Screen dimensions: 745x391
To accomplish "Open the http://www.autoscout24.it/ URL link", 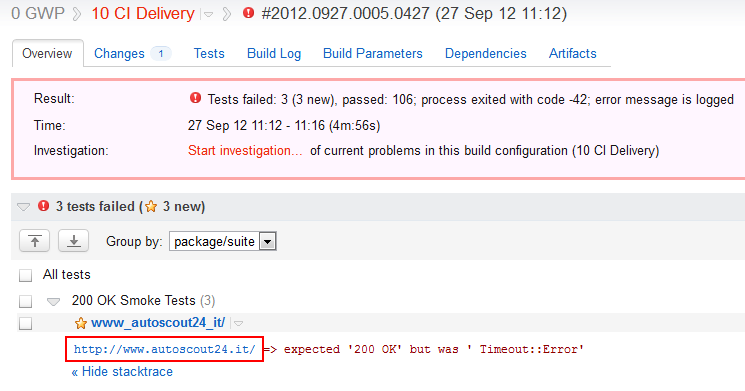I will point(164,349).
